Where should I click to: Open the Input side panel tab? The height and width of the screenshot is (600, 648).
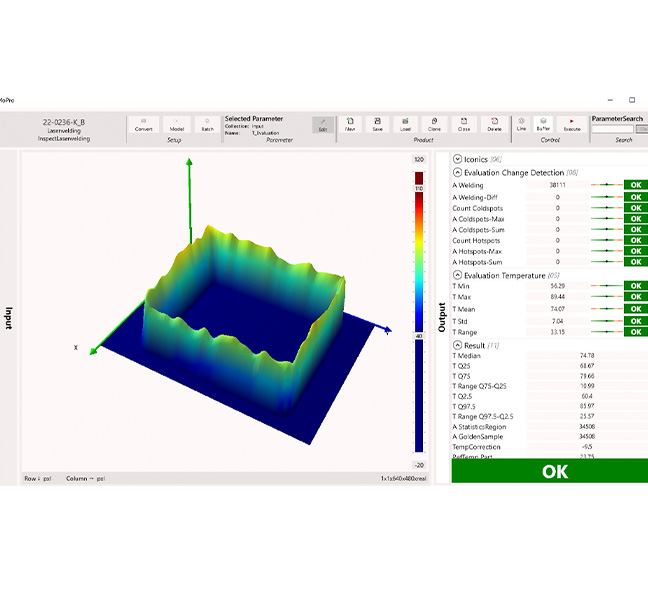pyautogui.click(x=9, y=318)
